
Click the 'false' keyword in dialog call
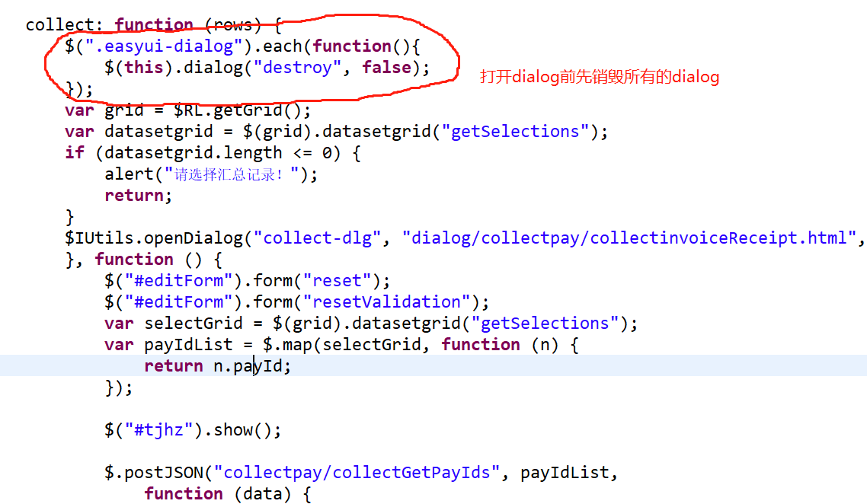tap(387, 68)
